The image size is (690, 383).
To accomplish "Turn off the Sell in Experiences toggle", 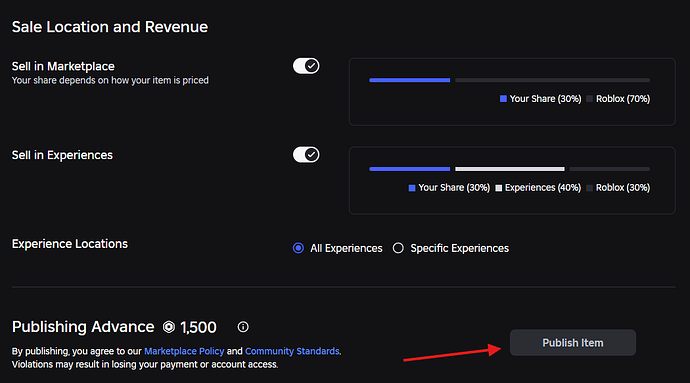I will [306, 155].
